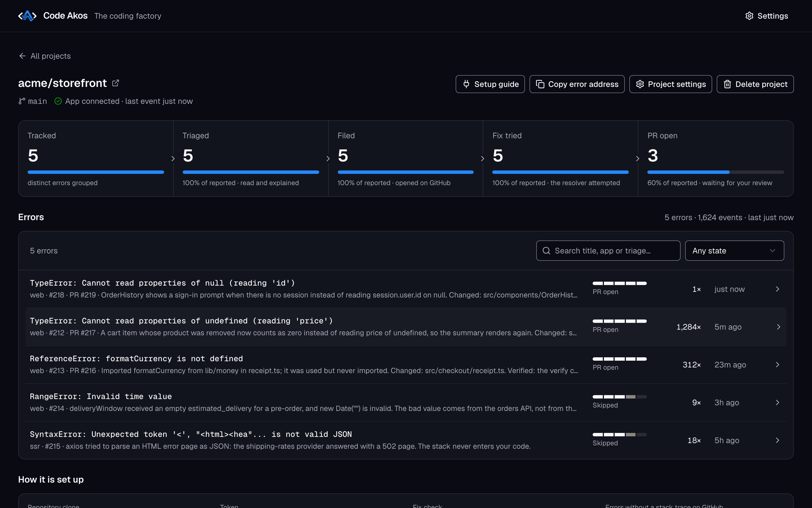Click the 'Skipped' status under SyntaxError row
The width and height of the screenshot is (812, 508).
[x=605, y=443]
